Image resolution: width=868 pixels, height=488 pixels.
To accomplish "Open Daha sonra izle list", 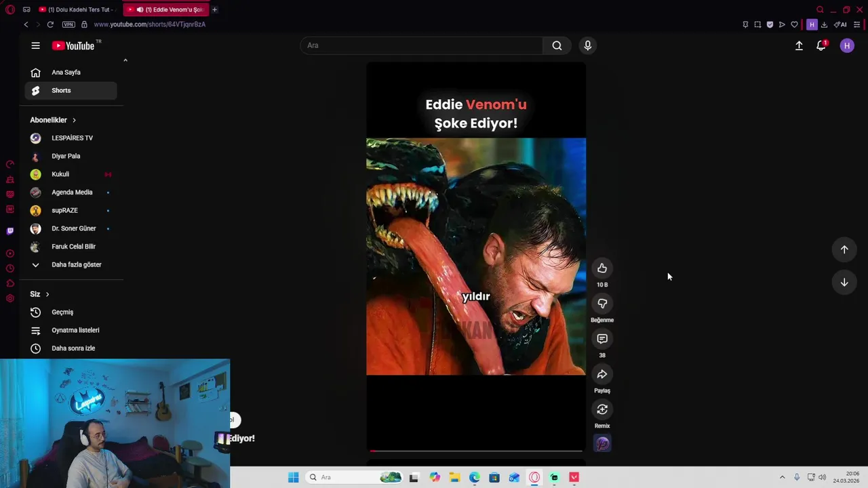I will point(71,348).
